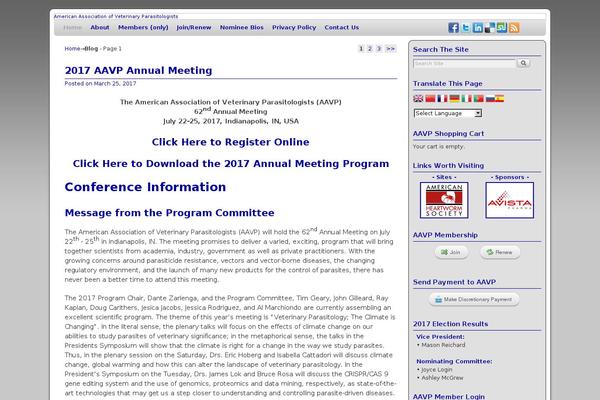Go to blog page 2
This screenshot has width=600, height=400.
pyautogui.click(x=370, y=49)
